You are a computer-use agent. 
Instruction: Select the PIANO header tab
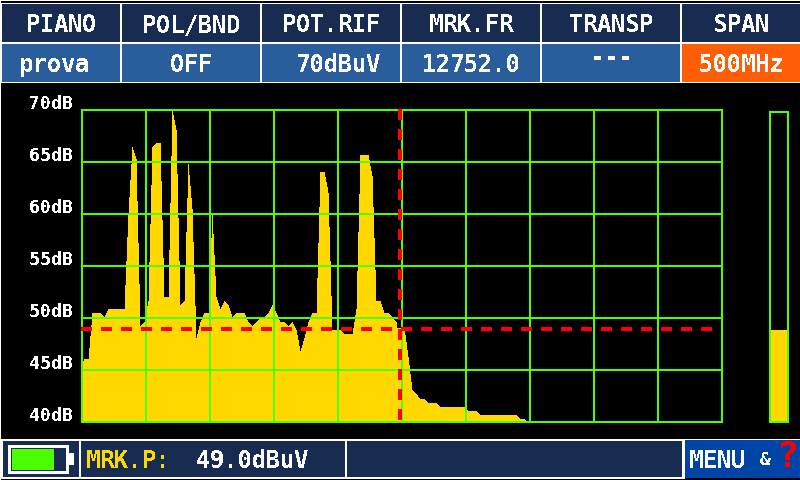point(61,23)
